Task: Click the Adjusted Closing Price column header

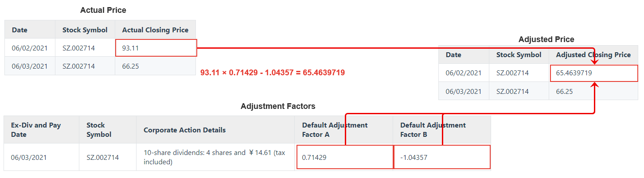Action: point(593,55)
